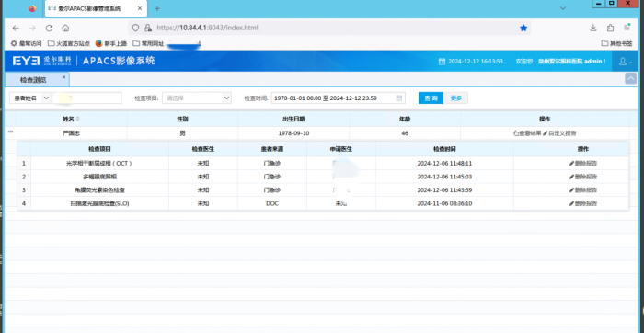Click 查看结果 for patient 严国忠
This screenshot has width=644, height=333.
tap(527, 133)
